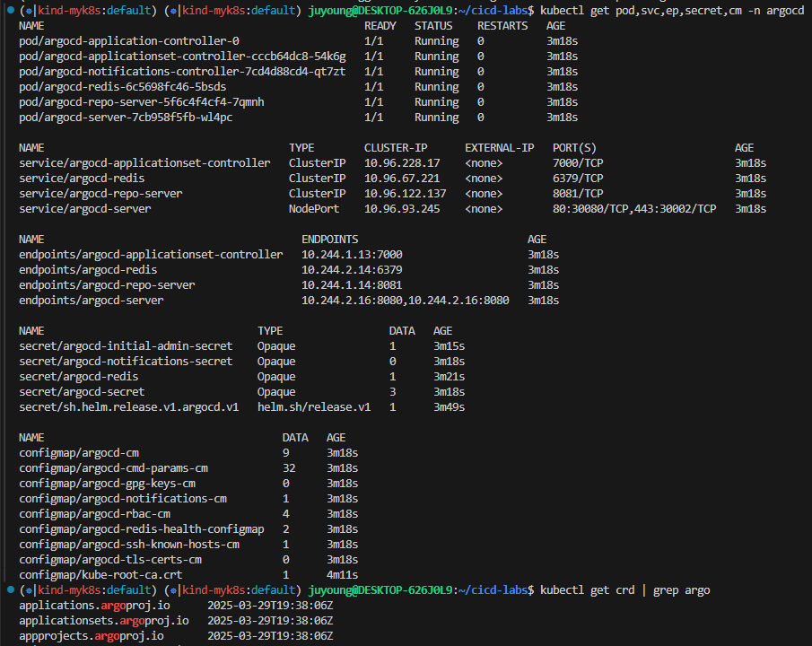This screenshot has height=646, width=812.
Task: Click applications.argoproj.io CRD
Action: 95,606
